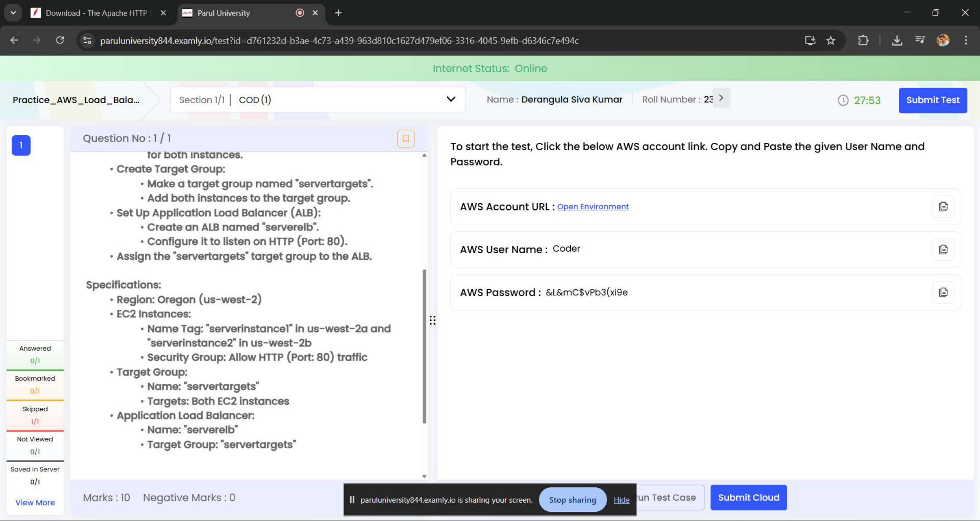Open the media controls icon
This screenshot has height=521, width=980.
[920, 40]
